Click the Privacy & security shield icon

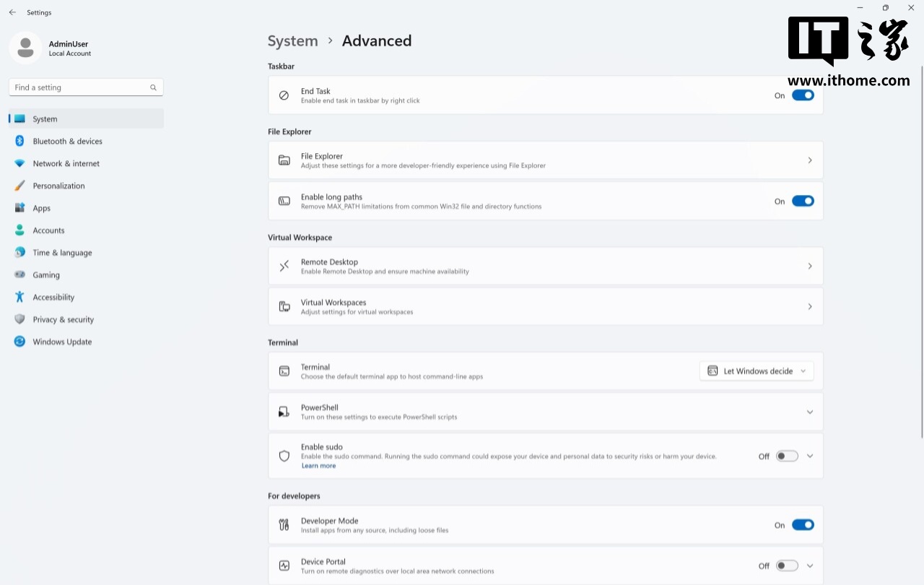click(x=19, y=319)
